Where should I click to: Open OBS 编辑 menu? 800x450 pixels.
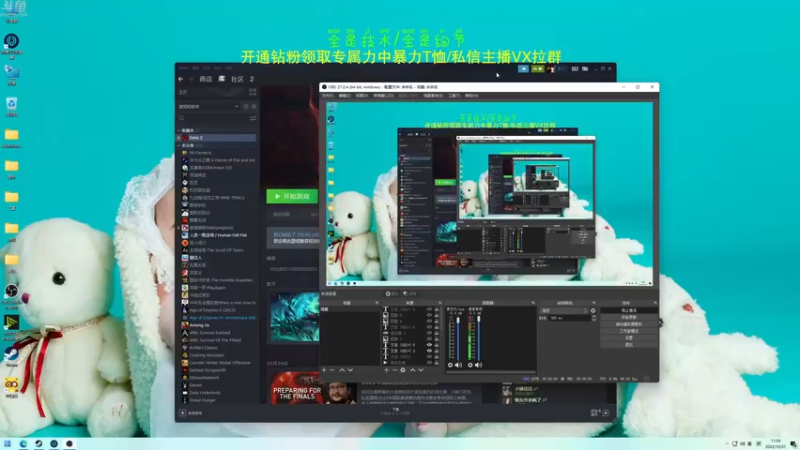click(x=344, y=95)
